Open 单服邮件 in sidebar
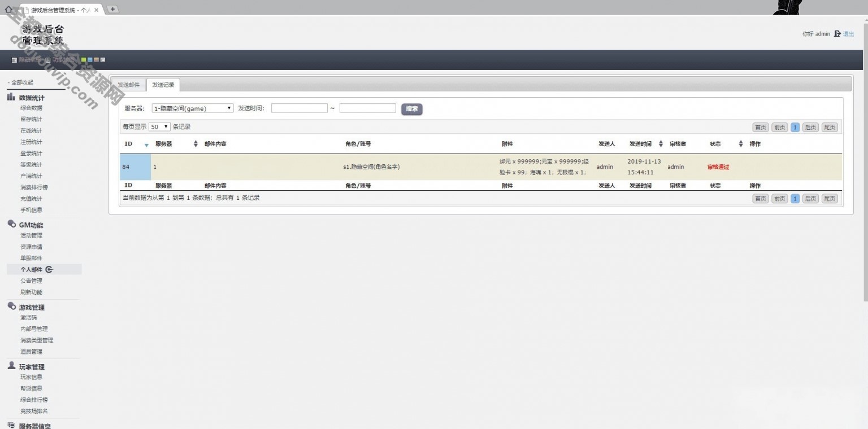Screen dimensions: 868x429 pyautogui.click(x=31, y=258)
